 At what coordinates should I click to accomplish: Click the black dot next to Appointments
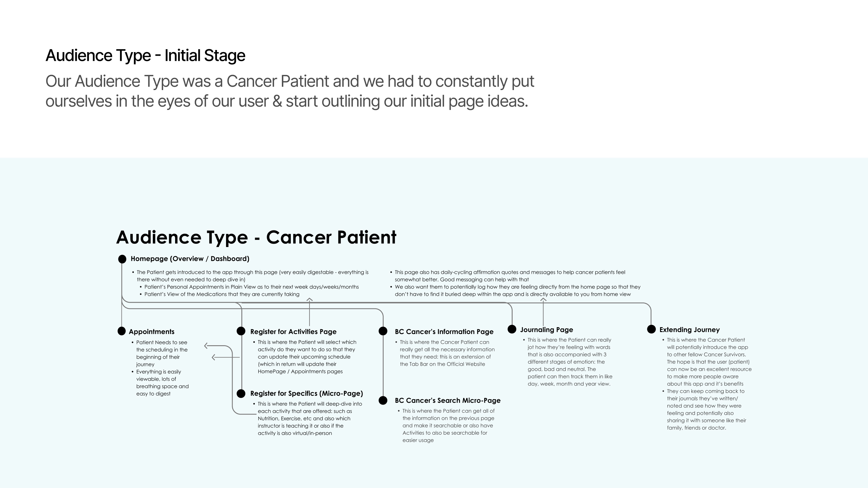pos(122,331)
